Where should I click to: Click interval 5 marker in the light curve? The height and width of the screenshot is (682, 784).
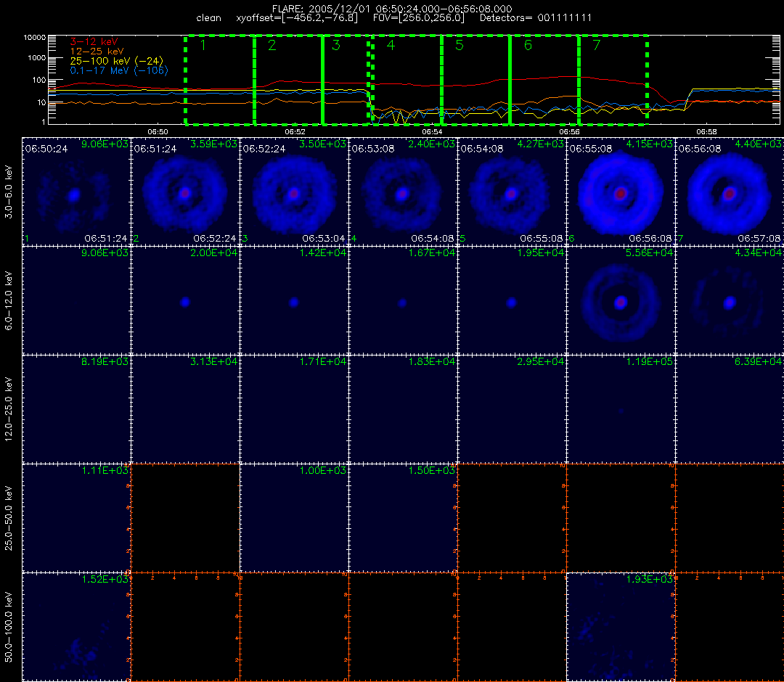tap(460, 46)
